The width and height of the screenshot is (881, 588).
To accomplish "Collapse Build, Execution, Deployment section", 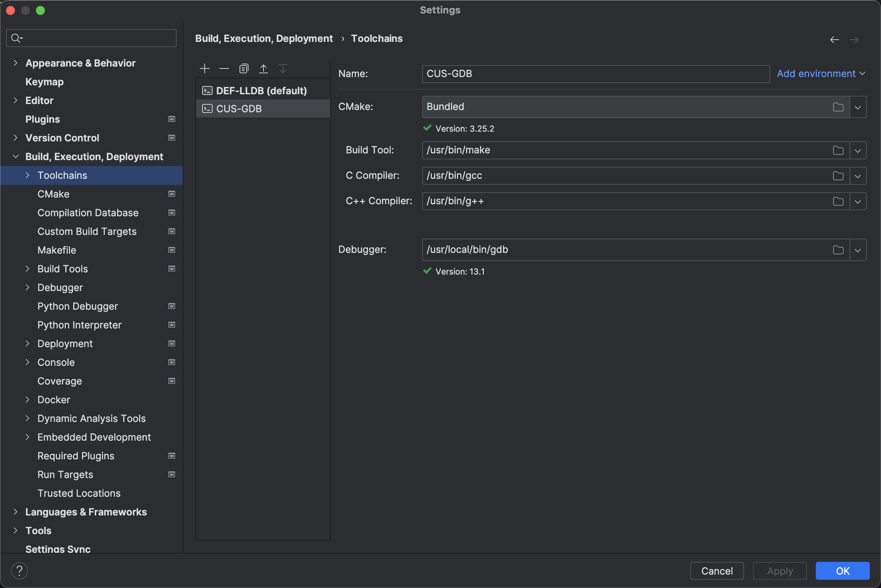I will [x=15, y=157].
